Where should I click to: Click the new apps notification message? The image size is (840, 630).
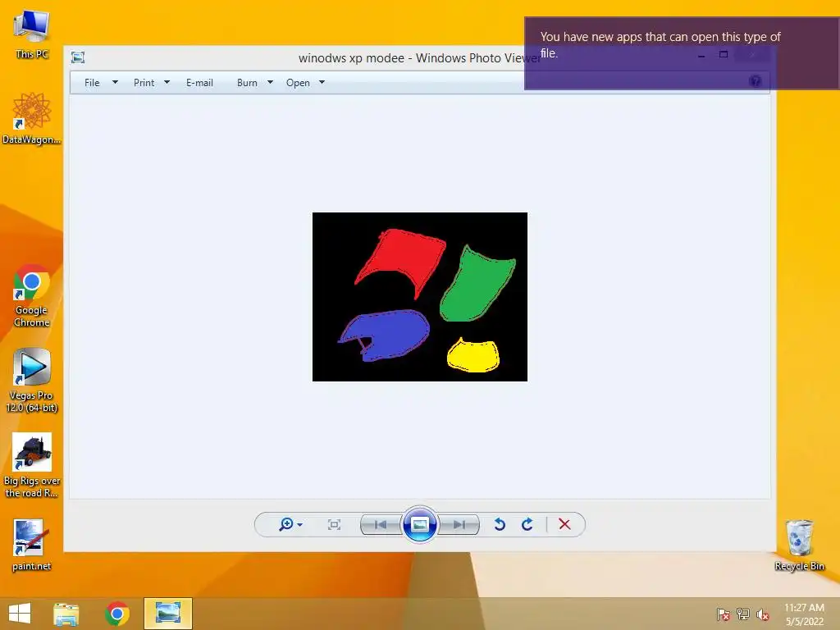(x=682, y=53)
